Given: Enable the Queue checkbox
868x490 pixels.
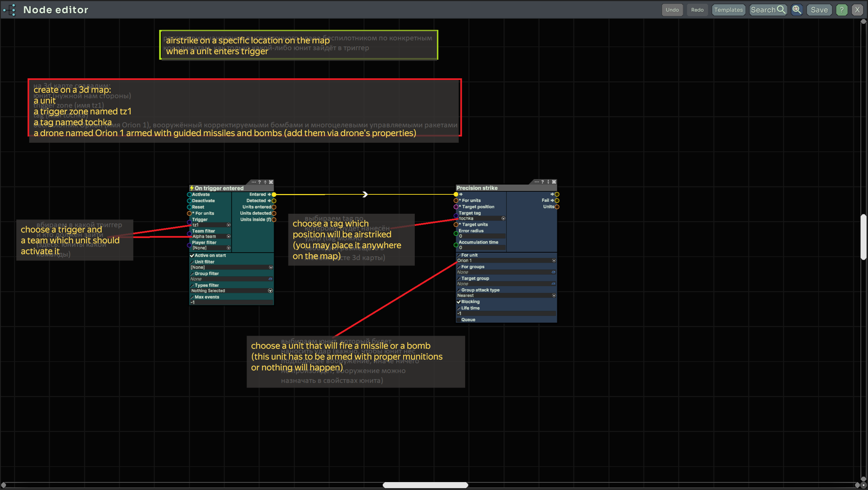Looking at the screenshot, I should pyautogui.click(x=459, y=320).
